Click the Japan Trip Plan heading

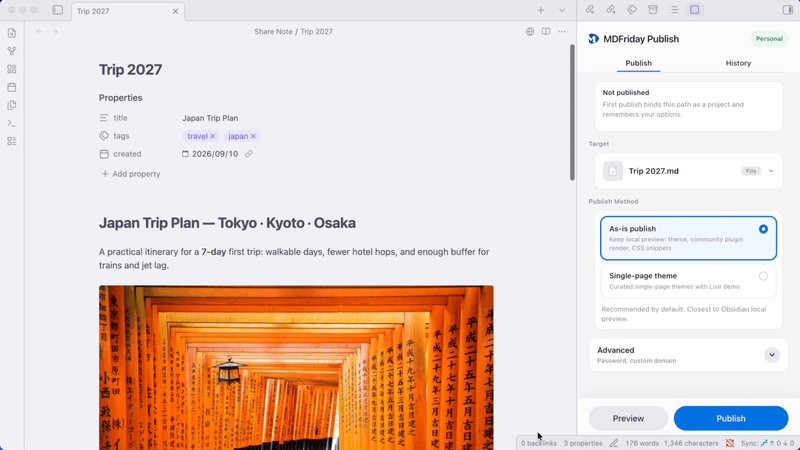pyautogui.click(x=227, y=223)
